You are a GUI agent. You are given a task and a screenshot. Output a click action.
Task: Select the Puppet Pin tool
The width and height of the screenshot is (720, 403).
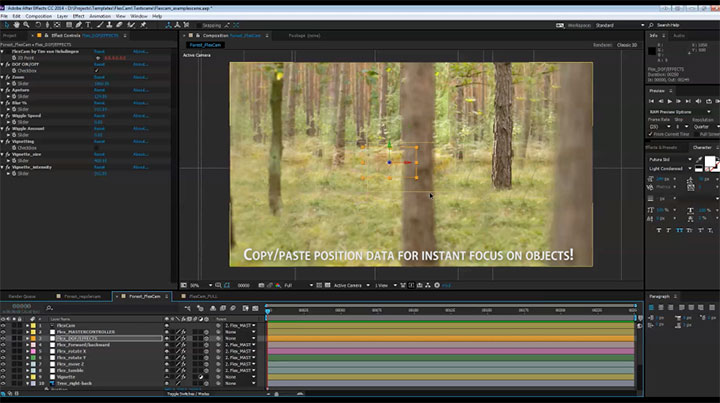point(143,25)
